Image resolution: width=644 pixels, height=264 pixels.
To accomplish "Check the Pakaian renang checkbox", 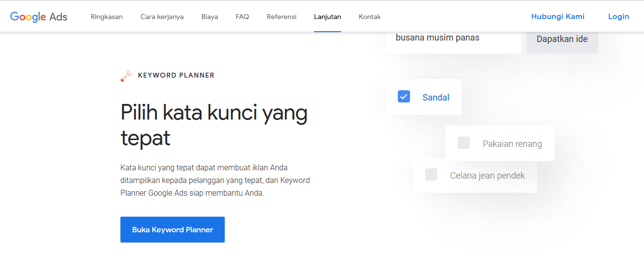I will 464,143.
